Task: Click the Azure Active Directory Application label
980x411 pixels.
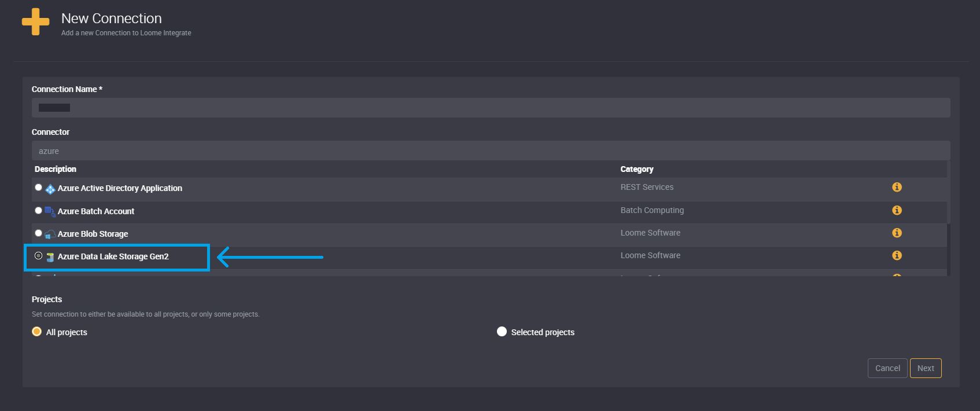Action: point(120,188)
